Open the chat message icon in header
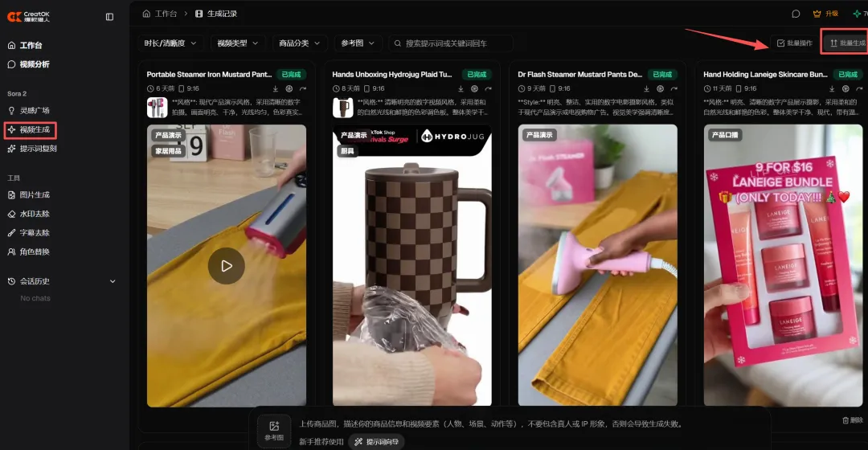The image size is (868, 450). 796,14
